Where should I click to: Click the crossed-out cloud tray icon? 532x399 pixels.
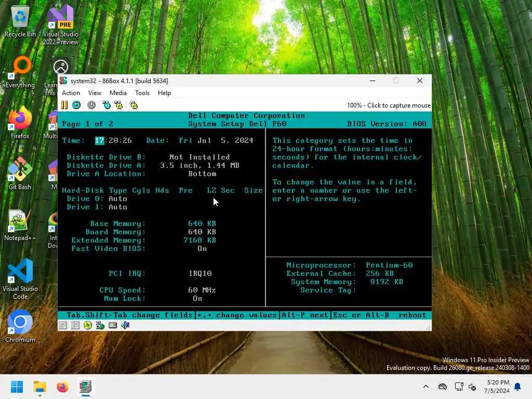tap(443, 387)
